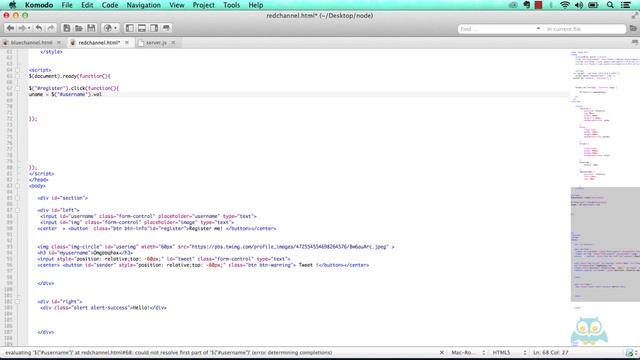This screenshot has height=360, width=640.
Task: Open the File menu
Action: [67, 5]
